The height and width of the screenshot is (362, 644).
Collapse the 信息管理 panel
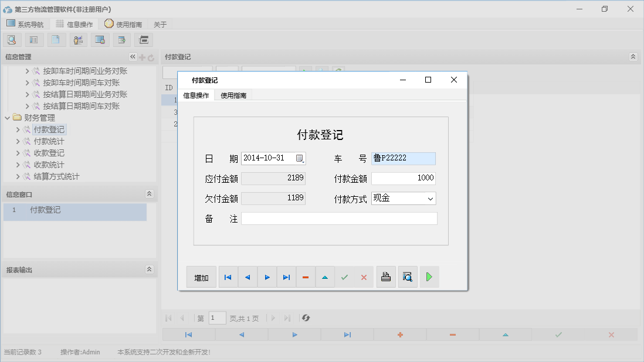(x=133, y=57)
